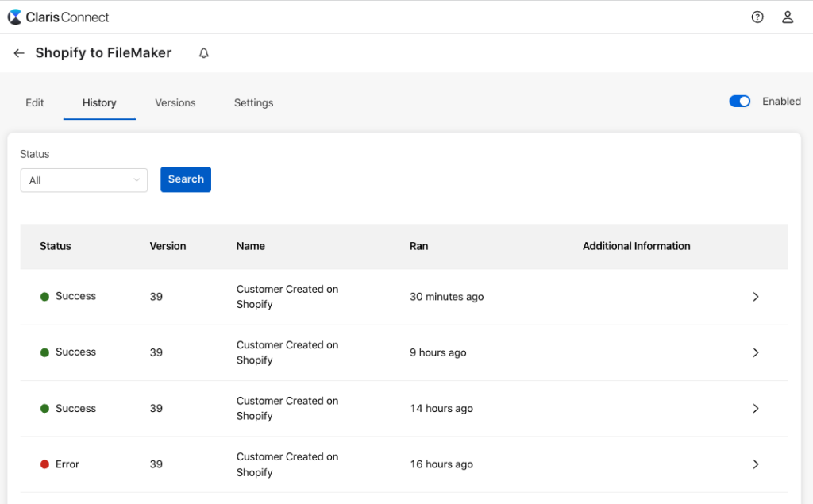Expand details for Error run 16 hours ago
813x504 pixels.
coord(756,464)
